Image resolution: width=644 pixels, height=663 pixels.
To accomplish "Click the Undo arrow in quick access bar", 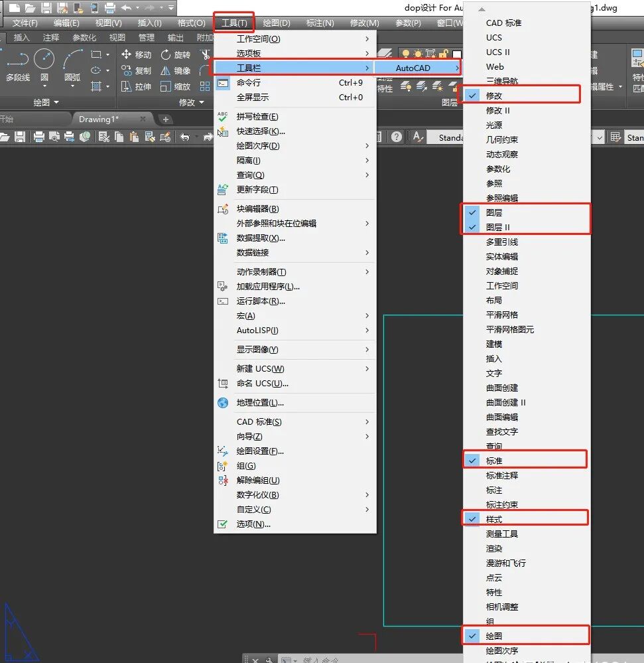I will (126, 7).
